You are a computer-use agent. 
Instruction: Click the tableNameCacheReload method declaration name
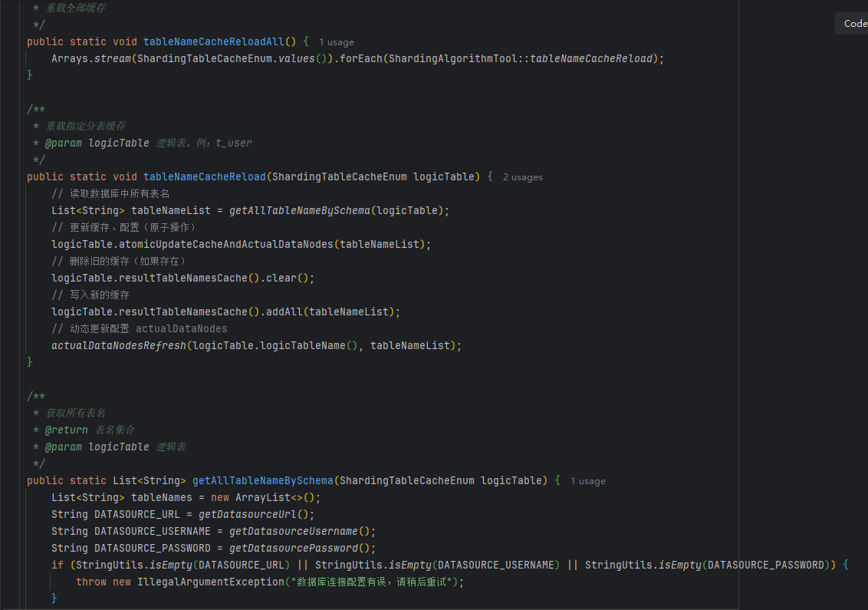[205, 177]
